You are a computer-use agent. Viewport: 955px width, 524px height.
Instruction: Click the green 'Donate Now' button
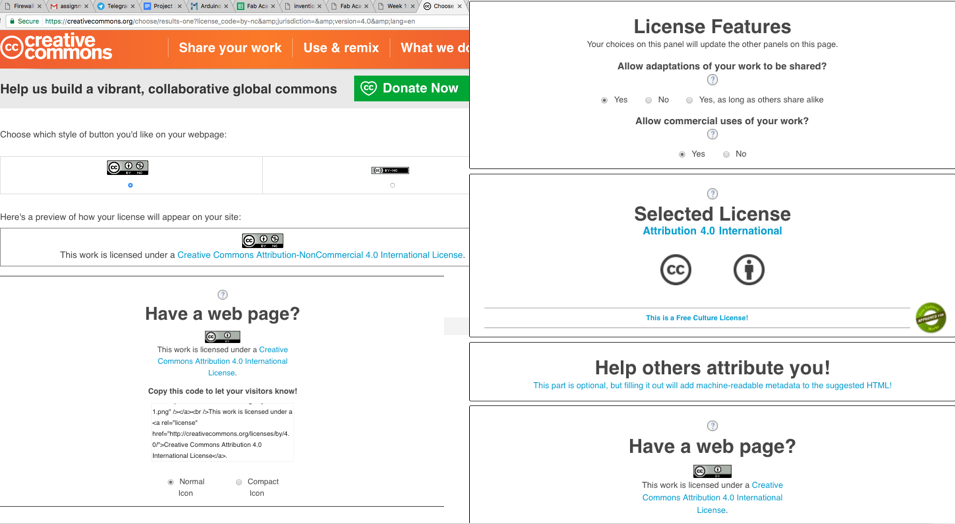tap(412, 88)
